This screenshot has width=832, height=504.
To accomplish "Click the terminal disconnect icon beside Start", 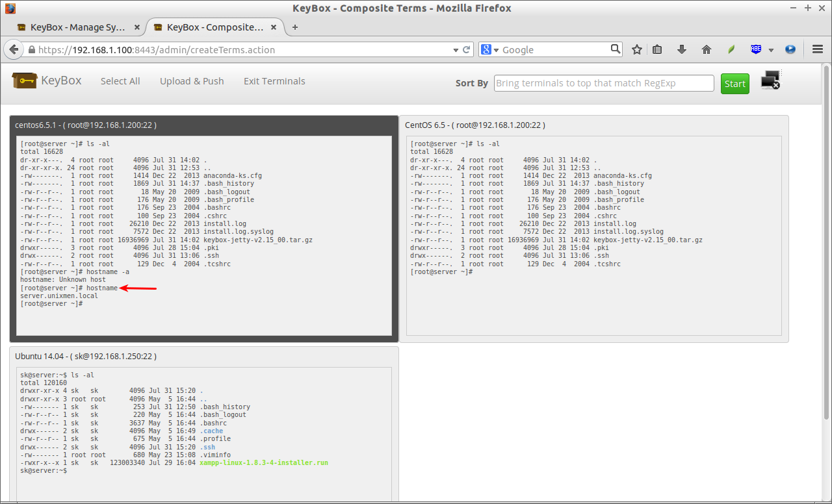I will pyautogui.click(x=771, y=81).
